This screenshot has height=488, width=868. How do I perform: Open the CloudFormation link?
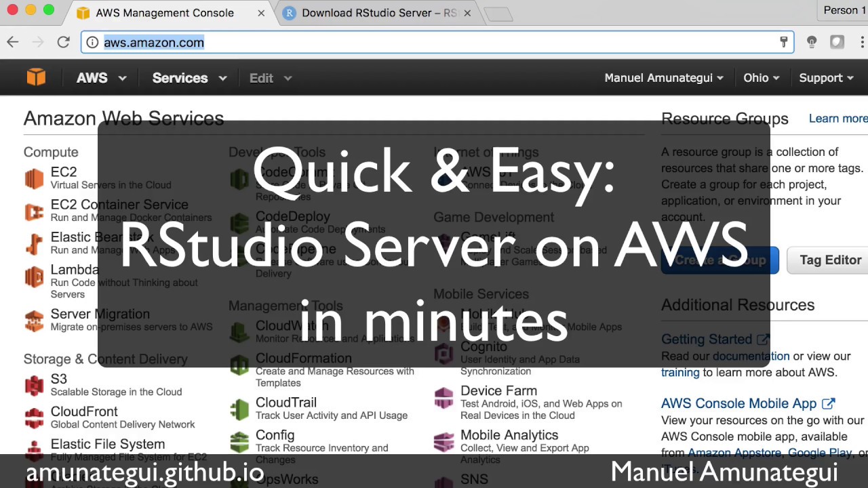pyautogui.click(x=304, y=358)
